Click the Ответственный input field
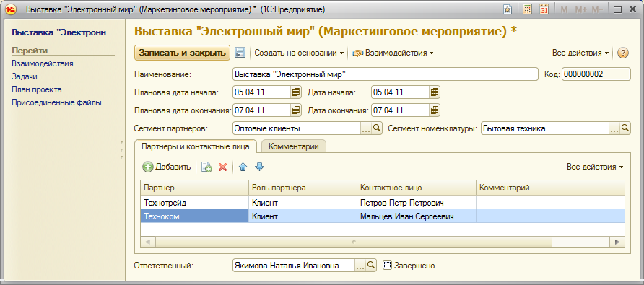 pos(293,266)
